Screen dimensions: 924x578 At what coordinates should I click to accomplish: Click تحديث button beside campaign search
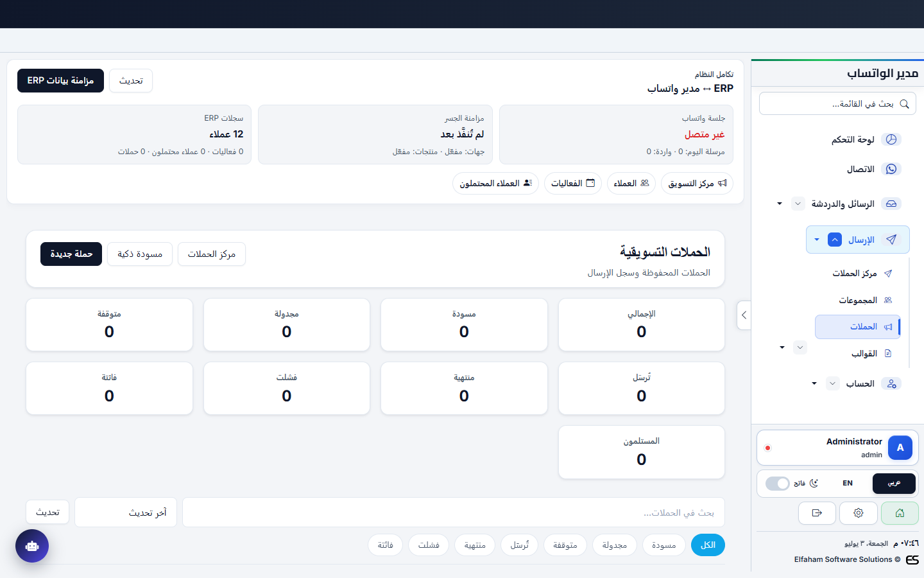pyautogui.click(x=47, y=512)
